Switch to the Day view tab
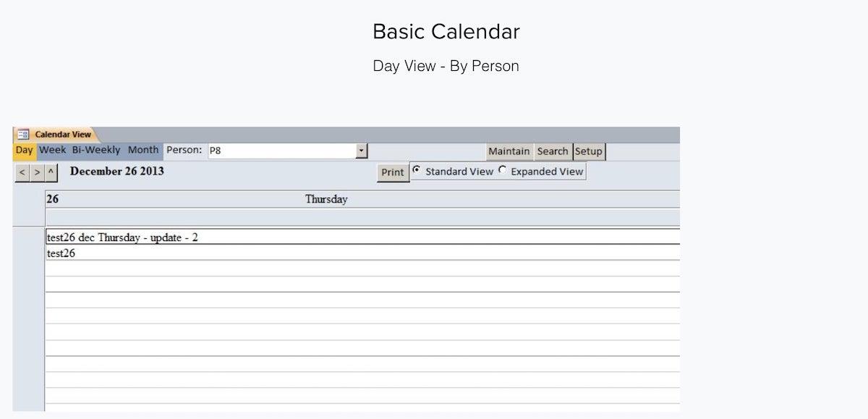 (24, 151)
